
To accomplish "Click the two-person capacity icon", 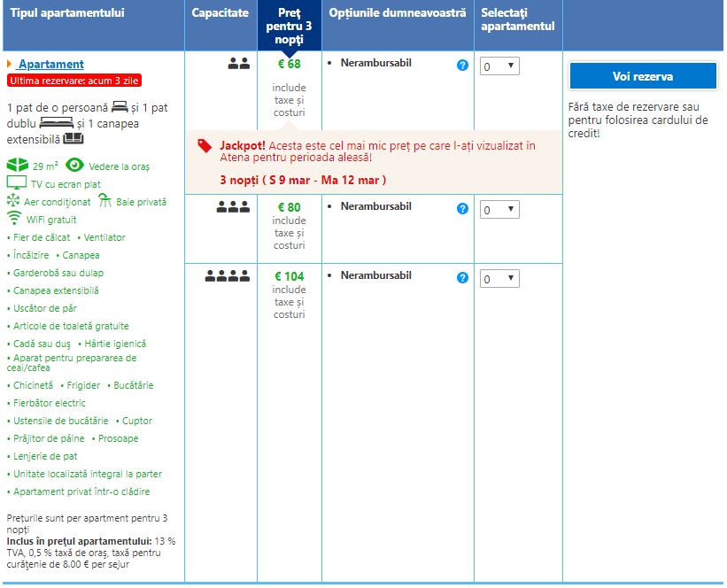I will point(238,64).
